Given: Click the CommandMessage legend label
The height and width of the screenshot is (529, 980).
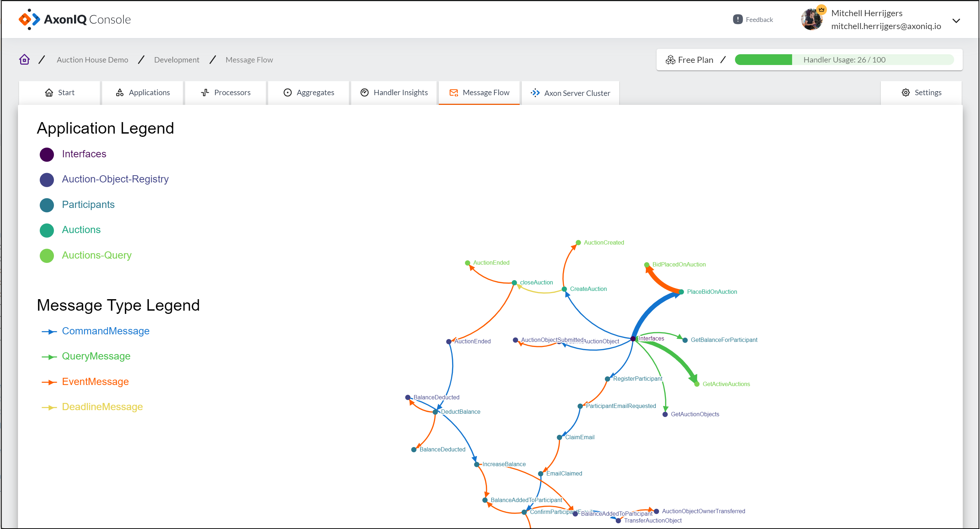Looking at the screenshot, I should point(105,330).
